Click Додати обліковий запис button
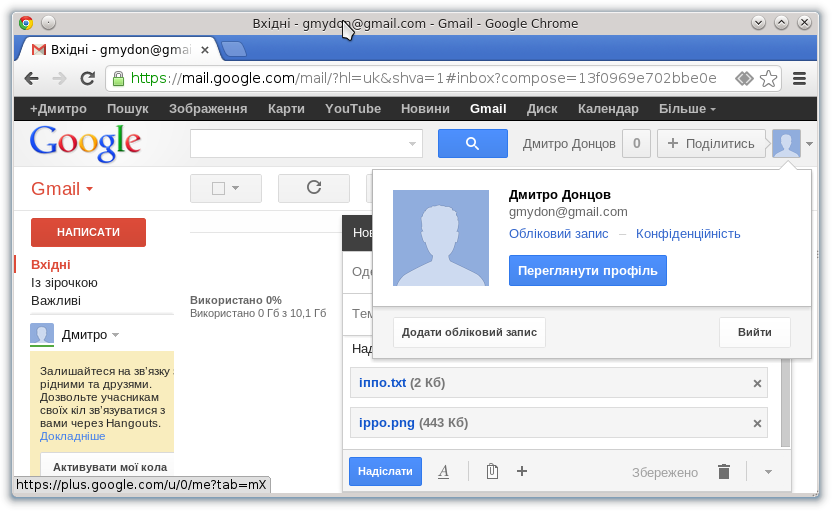834x512 pixels. click(x=469, y=332)
